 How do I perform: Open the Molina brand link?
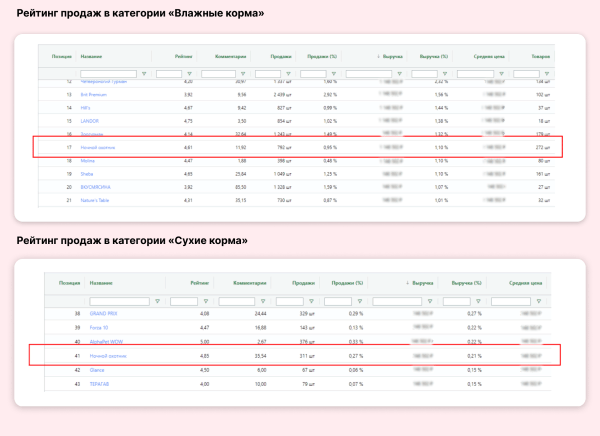(88, 161)
